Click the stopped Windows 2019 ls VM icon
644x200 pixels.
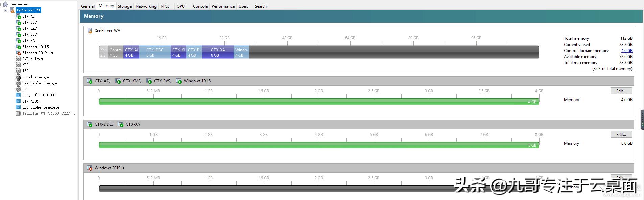click(18, 53)
